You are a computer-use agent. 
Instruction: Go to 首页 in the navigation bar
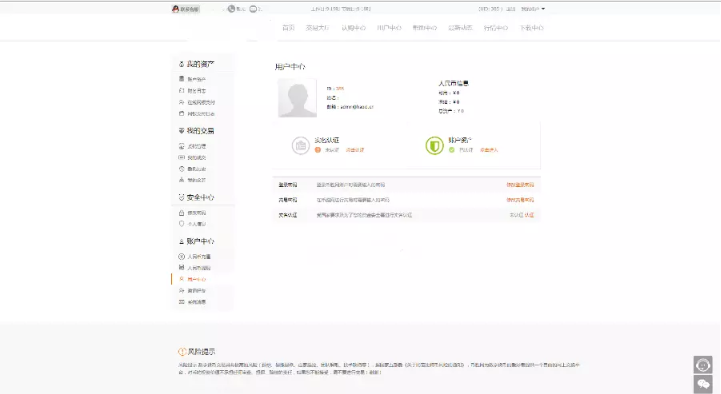click(x=288, y=28)
